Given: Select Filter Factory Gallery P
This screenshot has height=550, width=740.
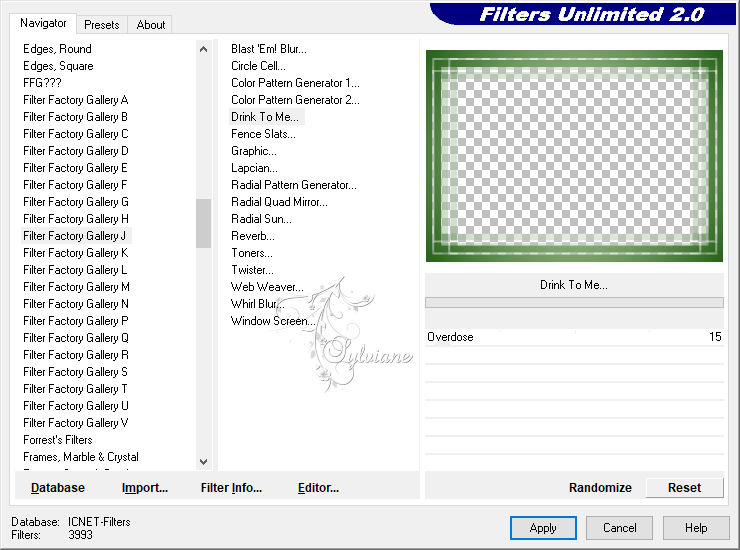Looking at the screenshot, I should 76,321.
